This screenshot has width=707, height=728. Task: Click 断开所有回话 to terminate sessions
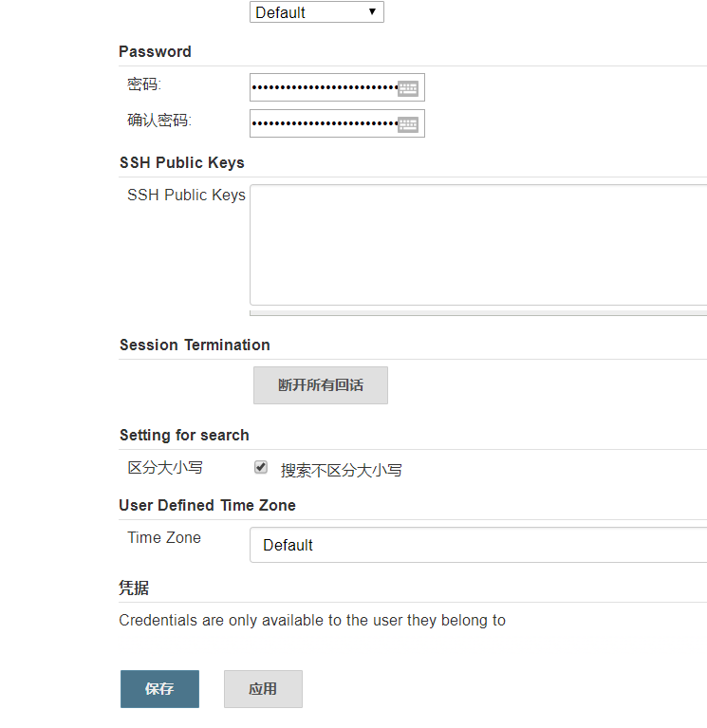[x=321, y=385]
